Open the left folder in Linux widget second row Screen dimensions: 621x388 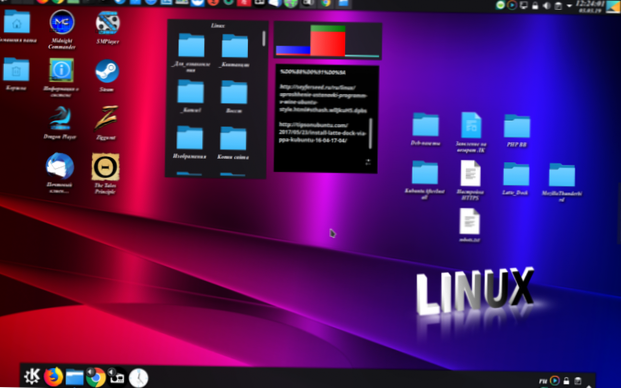click(190, 91)
